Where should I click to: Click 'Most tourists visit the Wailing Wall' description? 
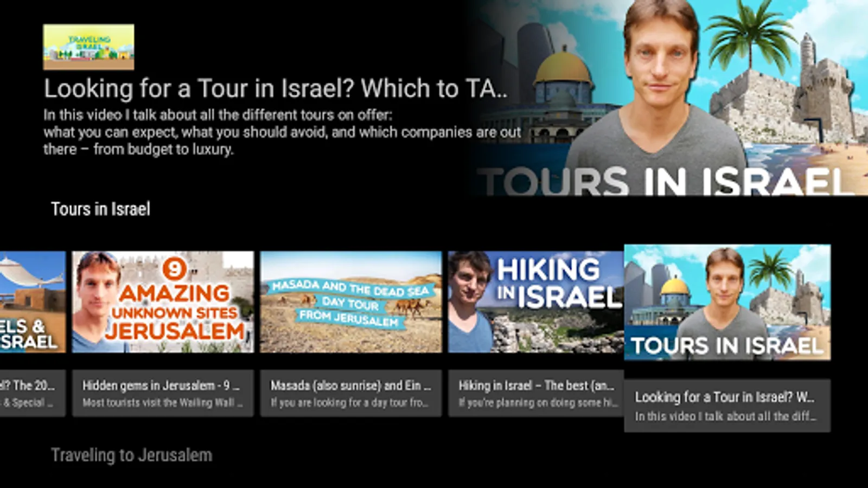[163, 402]
